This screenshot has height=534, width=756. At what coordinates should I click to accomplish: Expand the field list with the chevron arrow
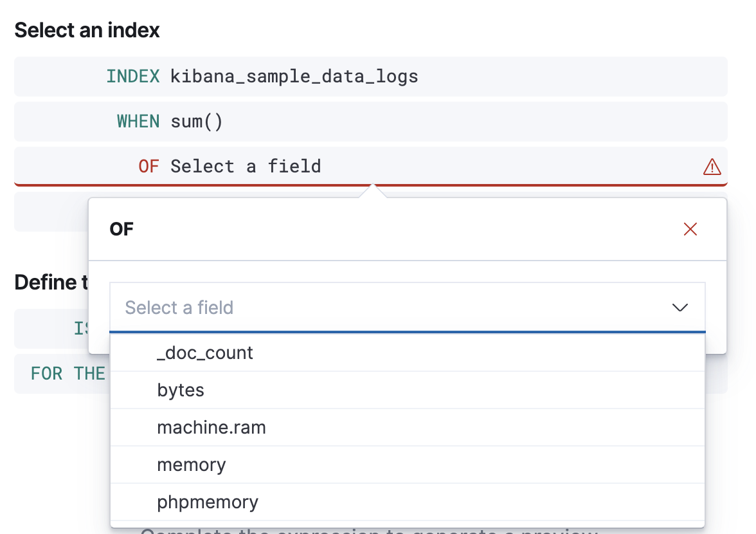[679, 308]
